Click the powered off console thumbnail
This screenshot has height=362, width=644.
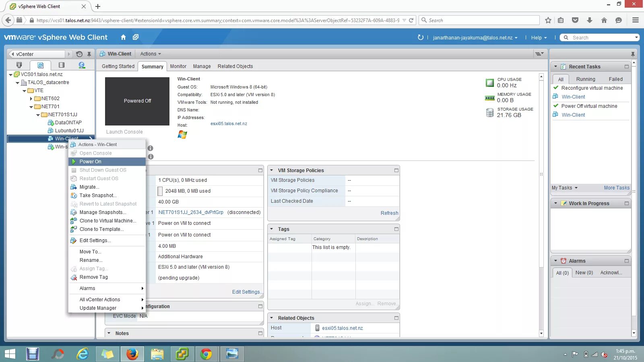(137, 101)
